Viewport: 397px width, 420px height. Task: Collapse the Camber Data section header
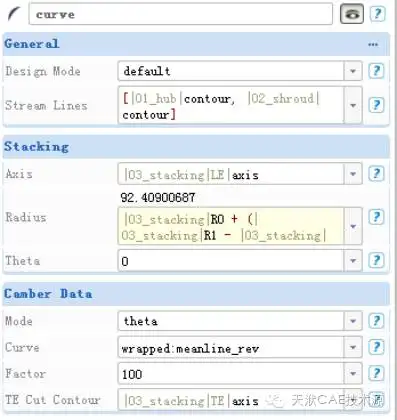[196, 294]
